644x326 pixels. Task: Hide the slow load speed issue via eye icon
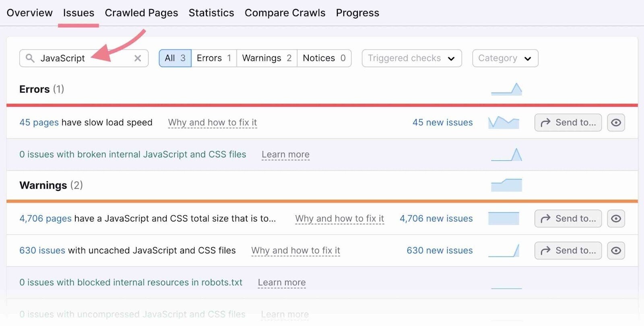pos(616,122)
